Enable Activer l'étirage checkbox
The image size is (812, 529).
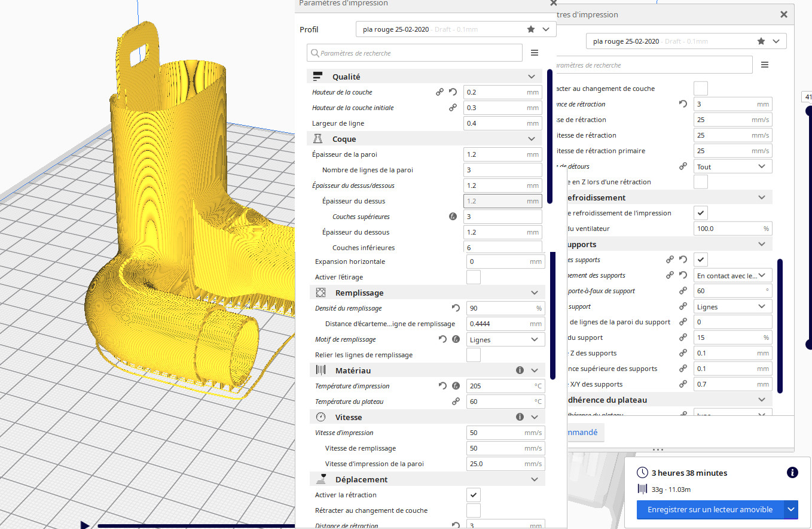click(x=473, y=277)
